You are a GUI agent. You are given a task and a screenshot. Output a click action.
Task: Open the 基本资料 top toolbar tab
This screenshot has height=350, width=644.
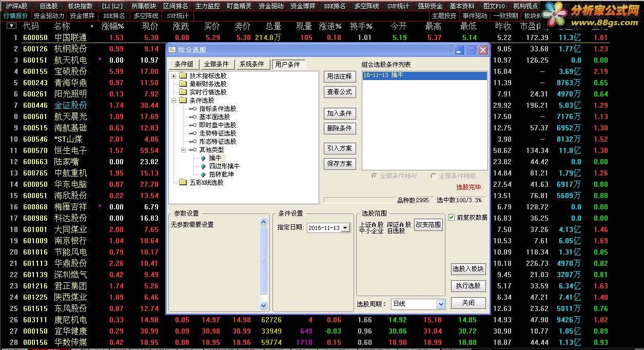tap(462, 6)
